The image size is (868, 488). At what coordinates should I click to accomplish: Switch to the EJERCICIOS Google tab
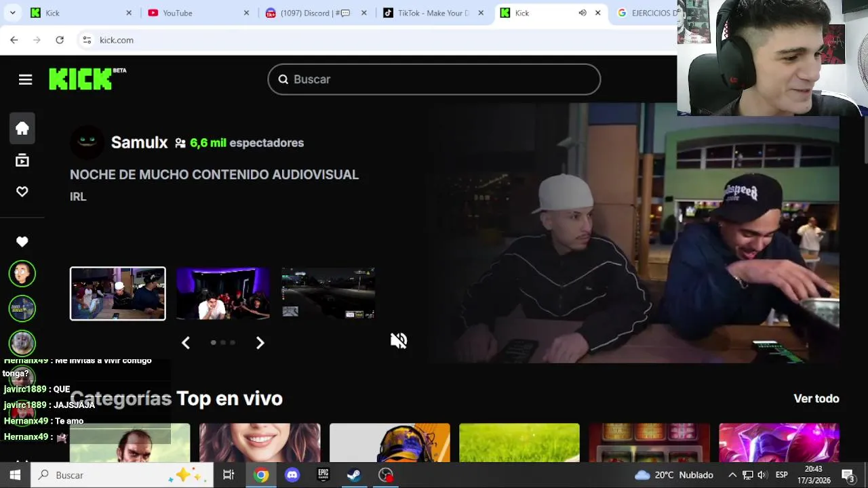pos(648,13)
